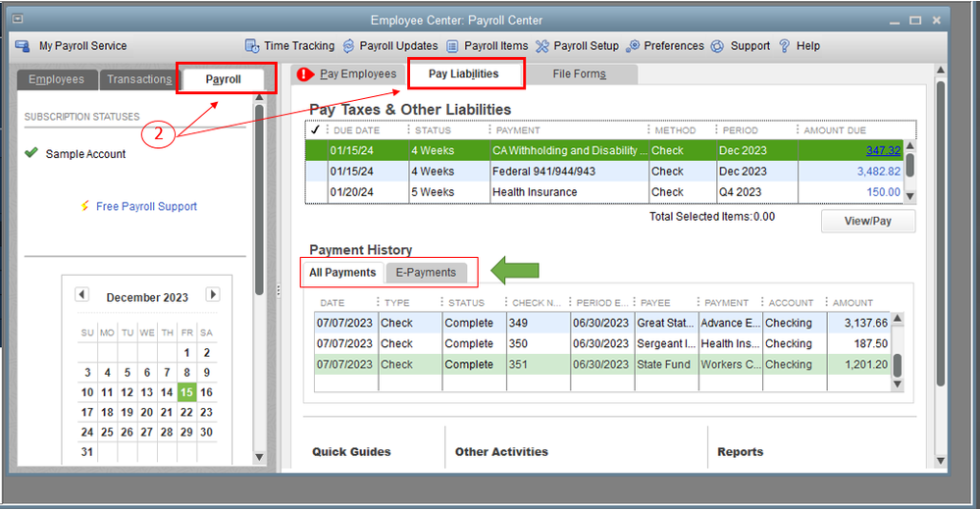The width and height of the screenshot is (980, 510).
Task: Open the 3,482.82 amount due link
Action: click(x=879, y=172)
